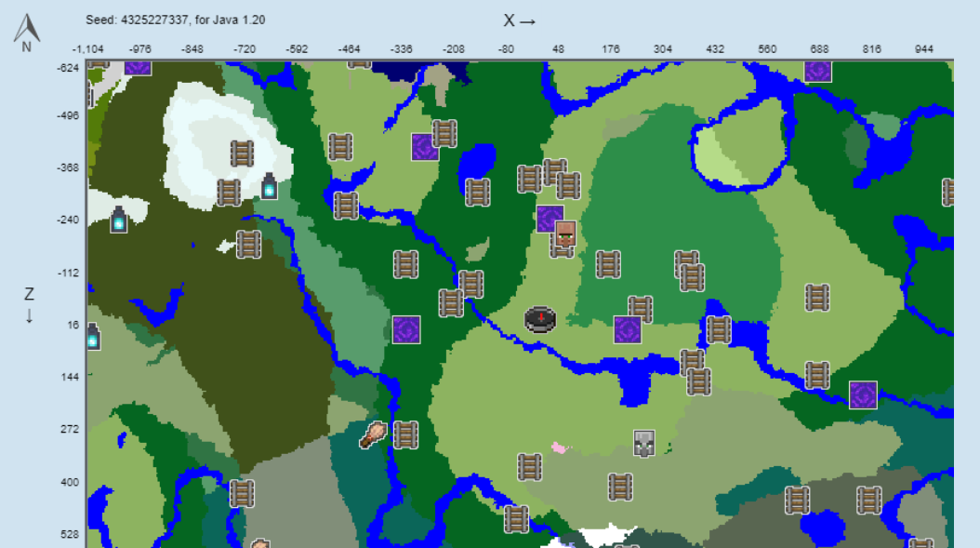Select the brush icon marking the trail ruins
The image size is (980, 548).
372,436
